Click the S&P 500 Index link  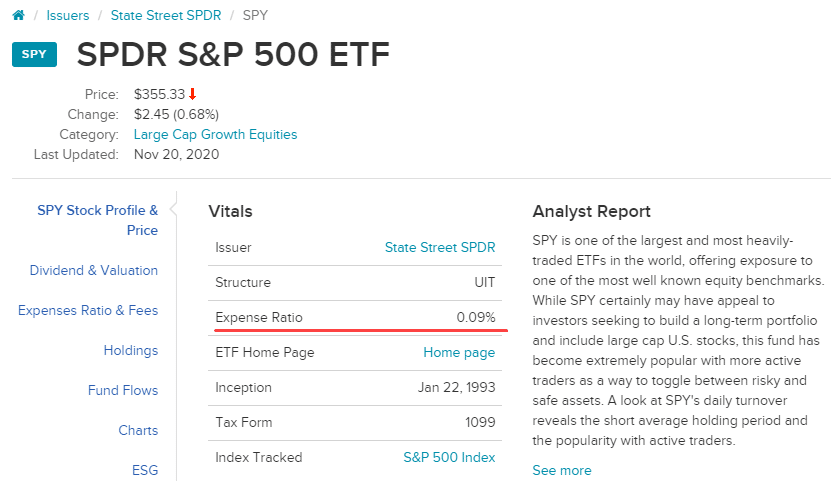449,457
